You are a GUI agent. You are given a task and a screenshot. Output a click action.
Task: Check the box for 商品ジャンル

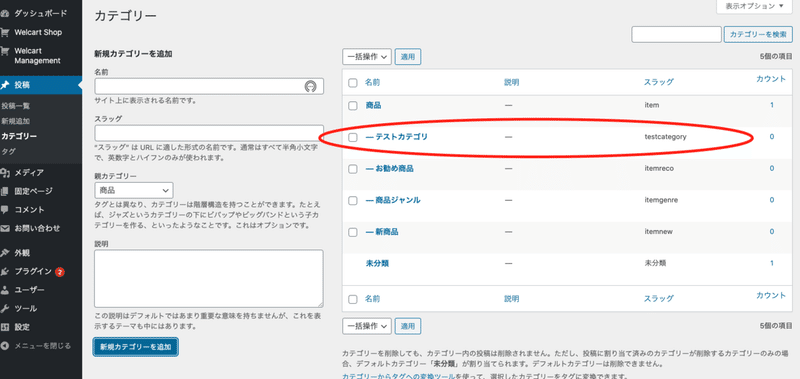[353, 200]
